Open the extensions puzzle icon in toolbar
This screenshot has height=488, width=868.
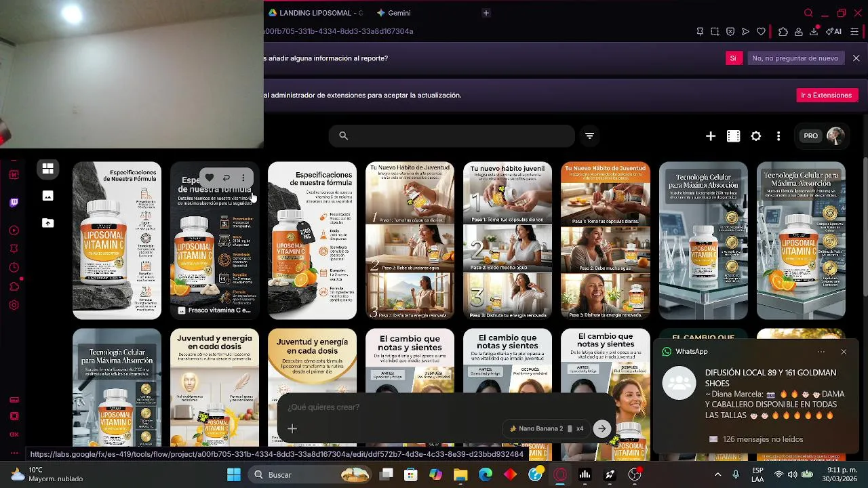point(783,31)
